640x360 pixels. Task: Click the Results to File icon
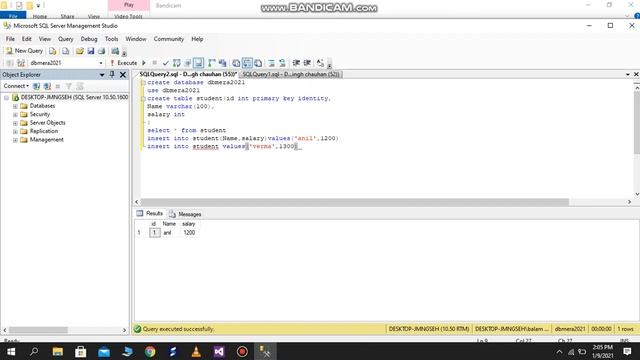(258, 63)
